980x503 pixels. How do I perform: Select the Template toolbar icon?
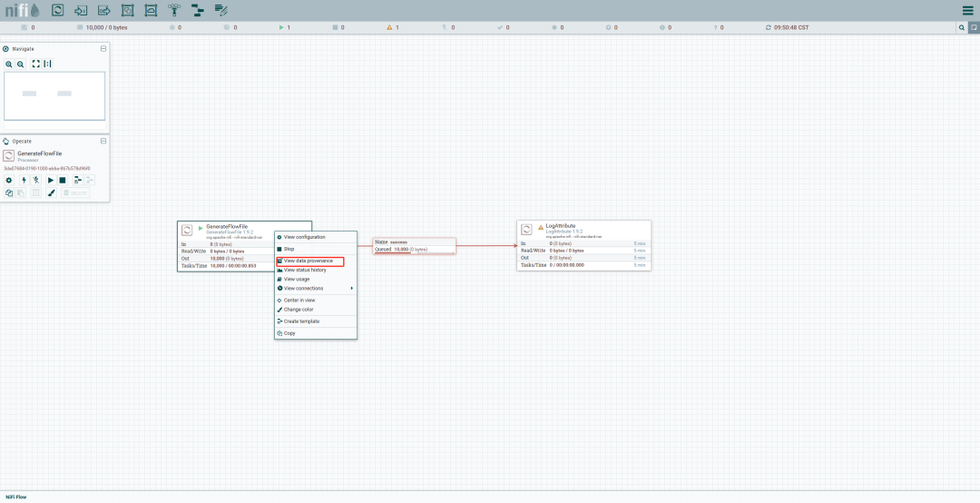tap(198, 10)
